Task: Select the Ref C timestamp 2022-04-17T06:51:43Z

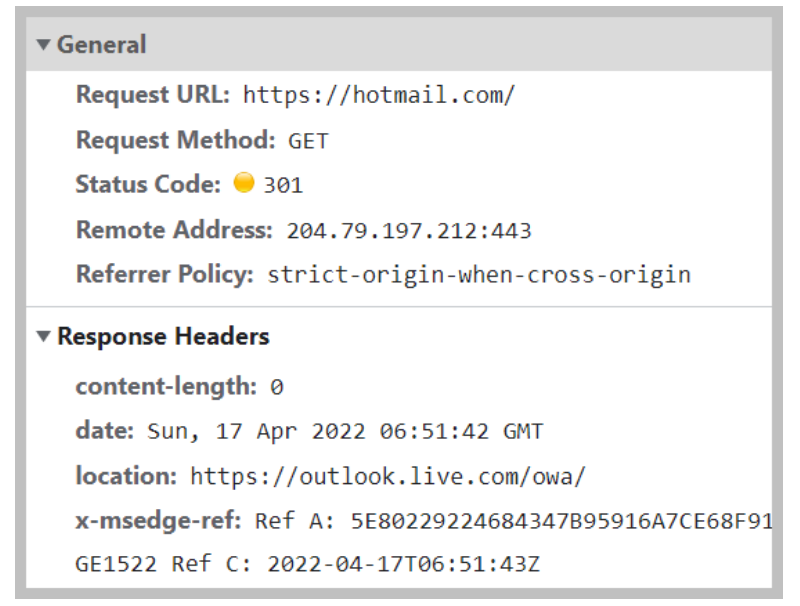Action: (x=404, y=564)
